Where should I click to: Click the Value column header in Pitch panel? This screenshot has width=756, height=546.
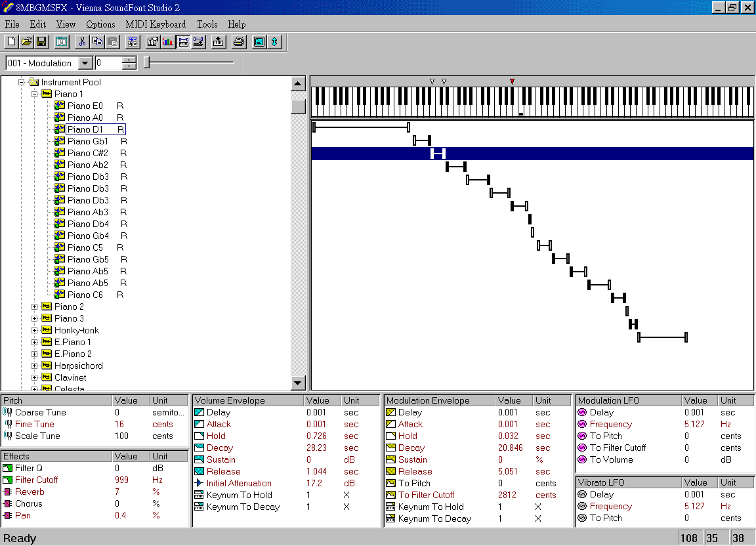click(x=131, y=400)
